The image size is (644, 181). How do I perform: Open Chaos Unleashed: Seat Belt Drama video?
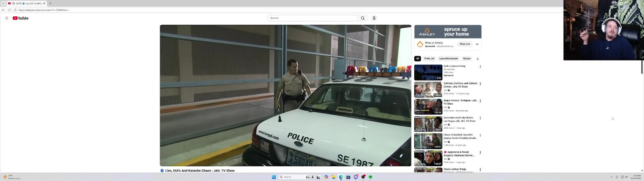(x=460, y=136)
